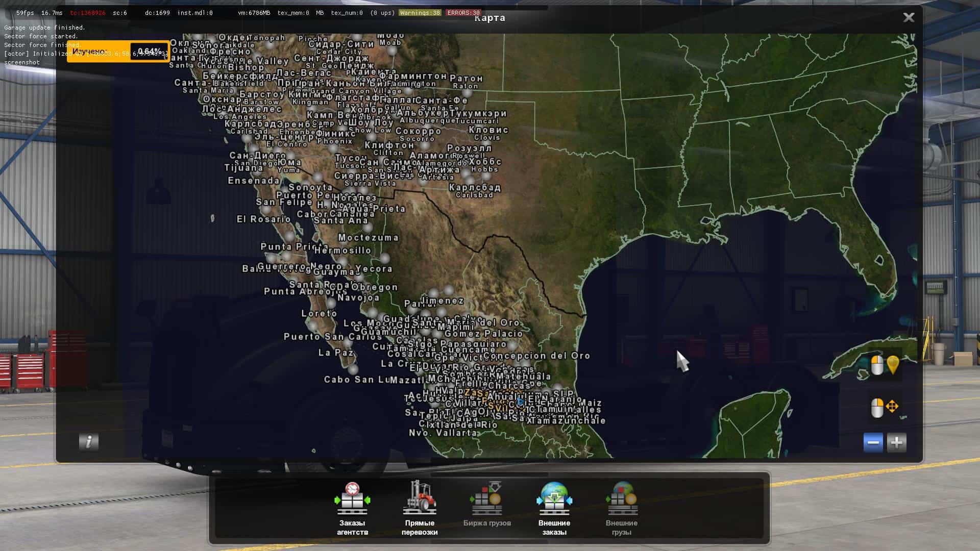The image size is (980, 551).
Task: Select Hermosillo city on the map
Action: (x=342, y=251)
